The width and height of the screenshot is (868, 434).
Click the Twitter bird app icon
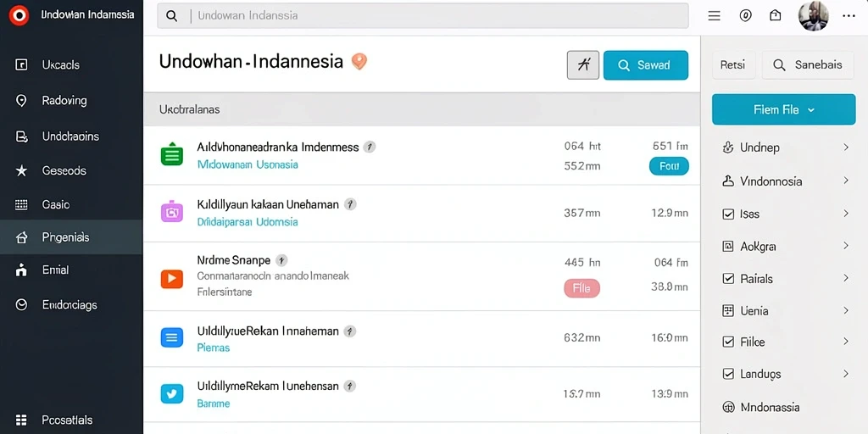click(171, 393)
